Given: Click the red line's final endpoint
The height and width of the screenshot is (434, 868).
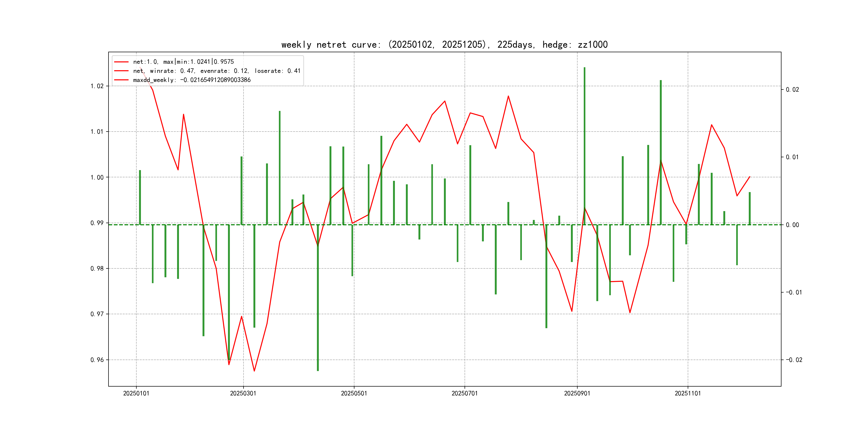Looking at the screenshot, I should 750,177.
